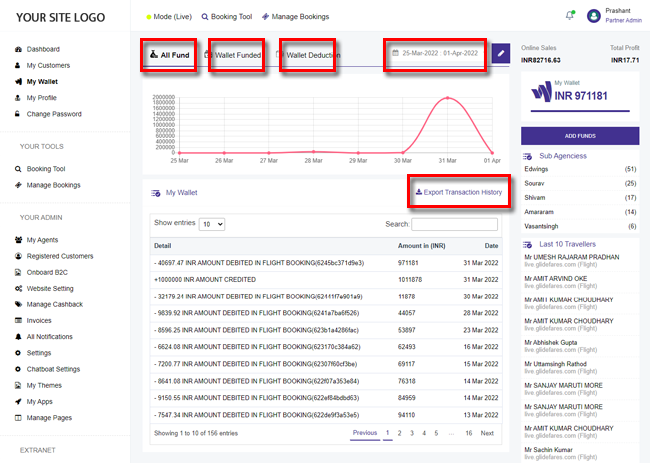Select the All Fund tab
650x463 pixels.
pyautogui.click(x=169, y=54)
